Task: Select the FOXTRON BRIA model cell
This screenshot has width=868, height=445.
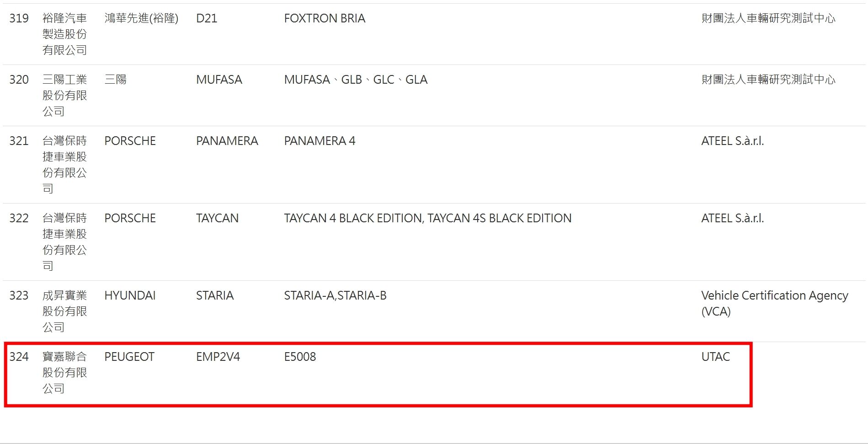Action: [x=325, y=18]
